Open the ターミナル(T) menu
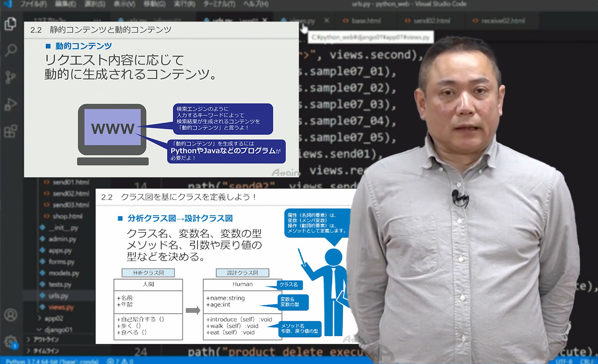598x364 pixels. point(220,4)
